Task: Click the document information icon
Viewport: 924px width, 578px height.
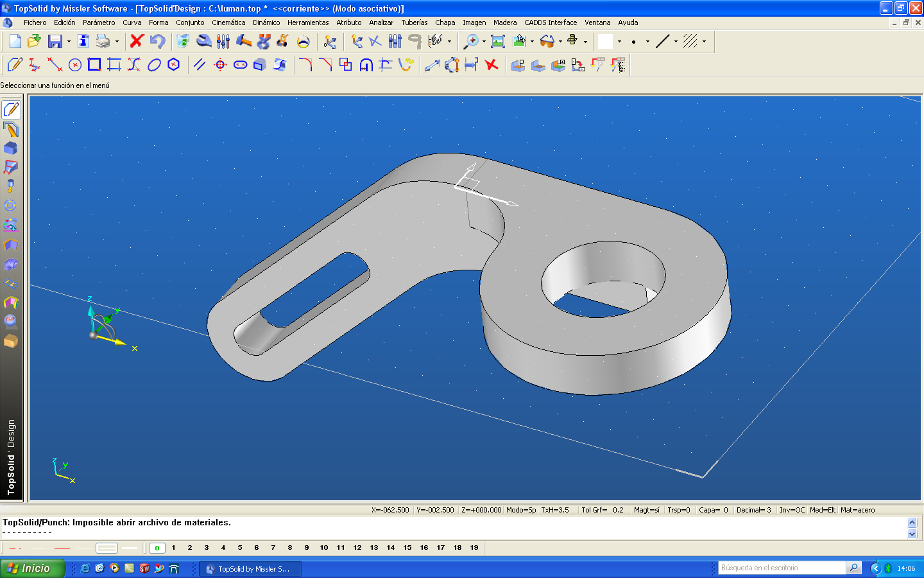Action: pos(83,41)
